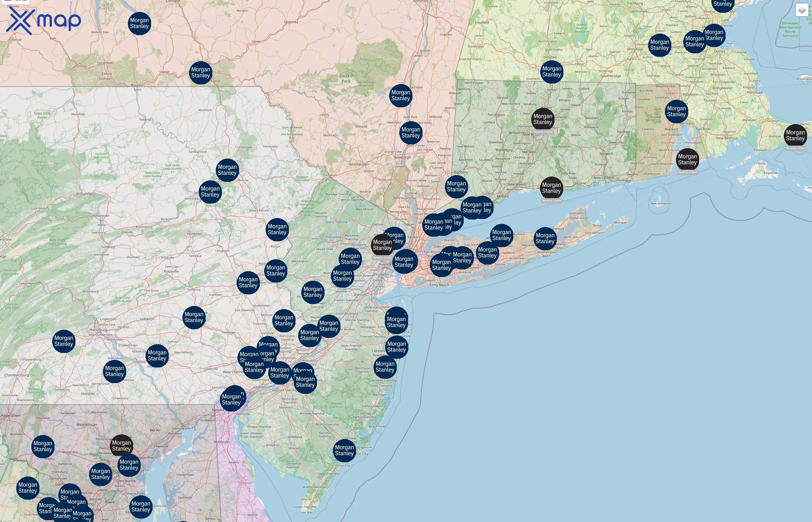
Task: Select Morgan Stanley marker right of Worcester
Action: point(659,46)
